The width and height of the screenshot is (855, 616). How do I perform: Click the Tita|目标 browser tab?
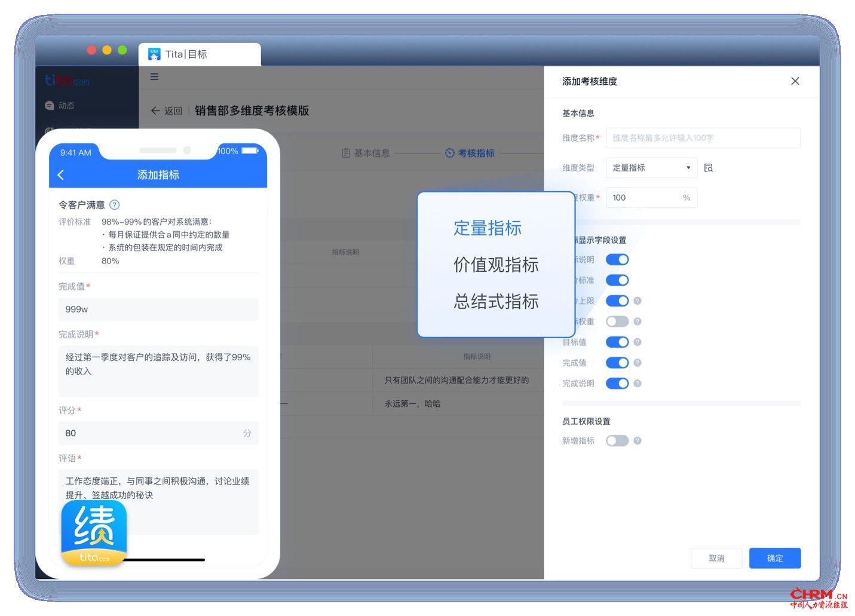[200, 54]
